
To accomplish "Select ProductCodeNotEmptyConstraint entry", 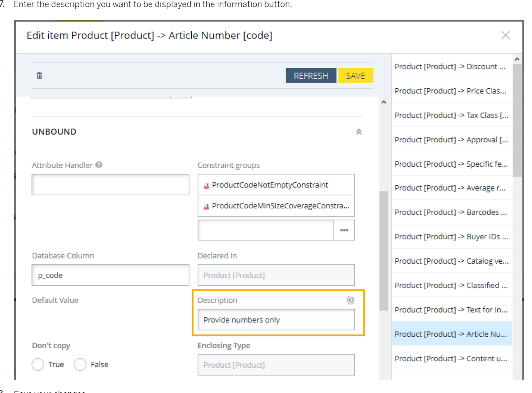I will coord(276,185).
